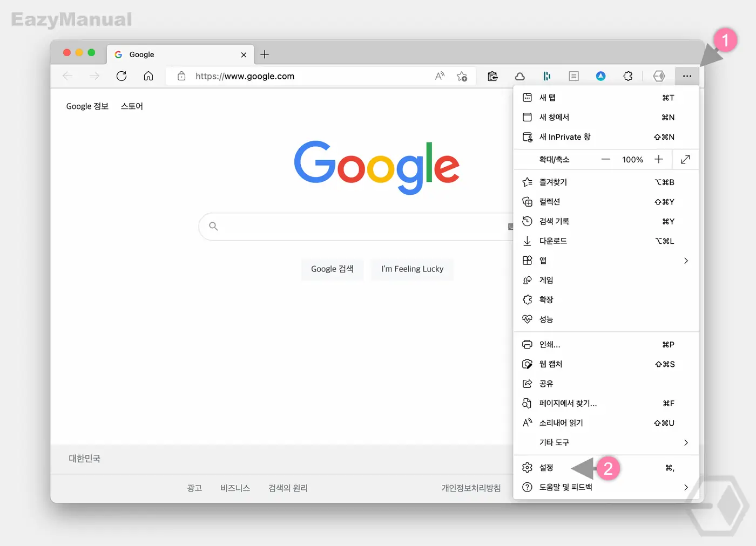Select 인쇄... menu item

click(x=606, y=344)
